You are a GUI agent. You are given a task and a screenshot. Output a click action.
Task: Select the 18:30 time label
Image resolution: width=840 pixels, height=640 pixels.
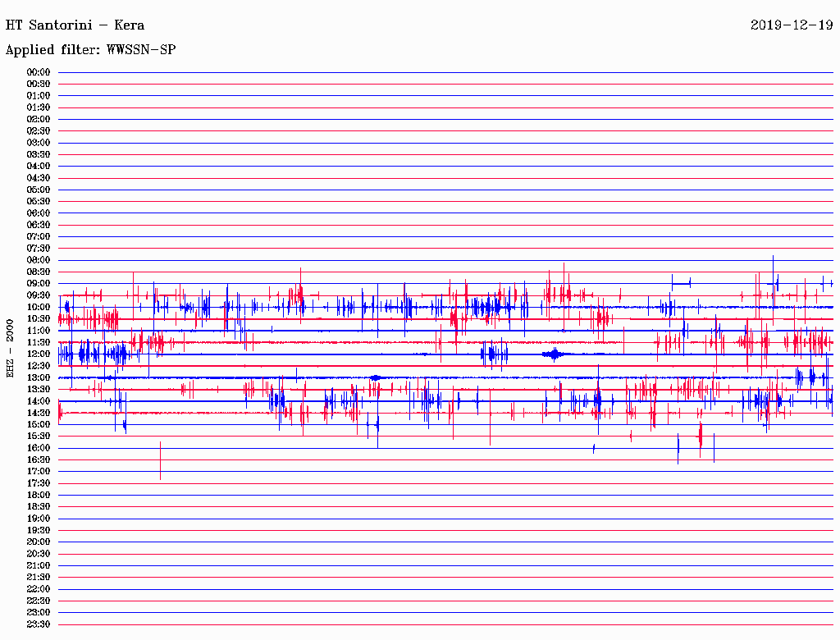click(39, 507)
